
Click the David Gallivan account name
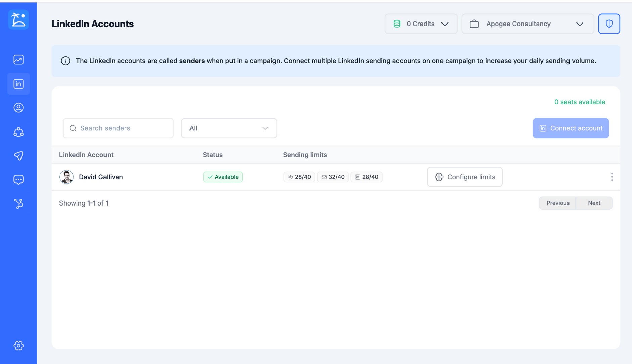(101, 177)
